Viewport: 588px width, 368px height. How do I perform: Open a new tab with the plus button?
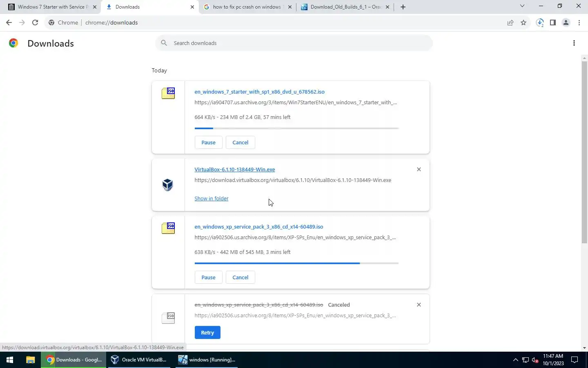click(403, 7)
